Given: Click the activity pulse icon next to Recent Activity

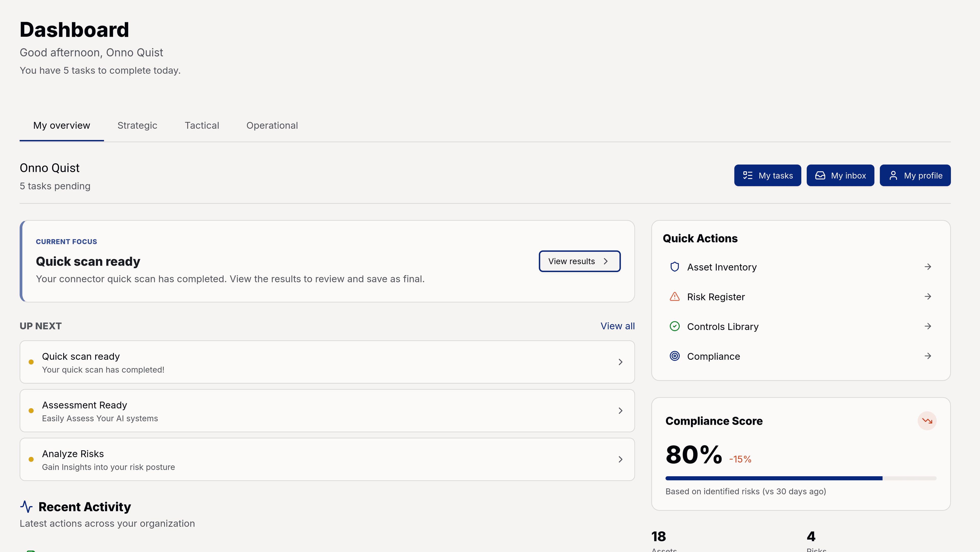Looking at the screenshot, I should pyautogui.click(x=26, y=507).
